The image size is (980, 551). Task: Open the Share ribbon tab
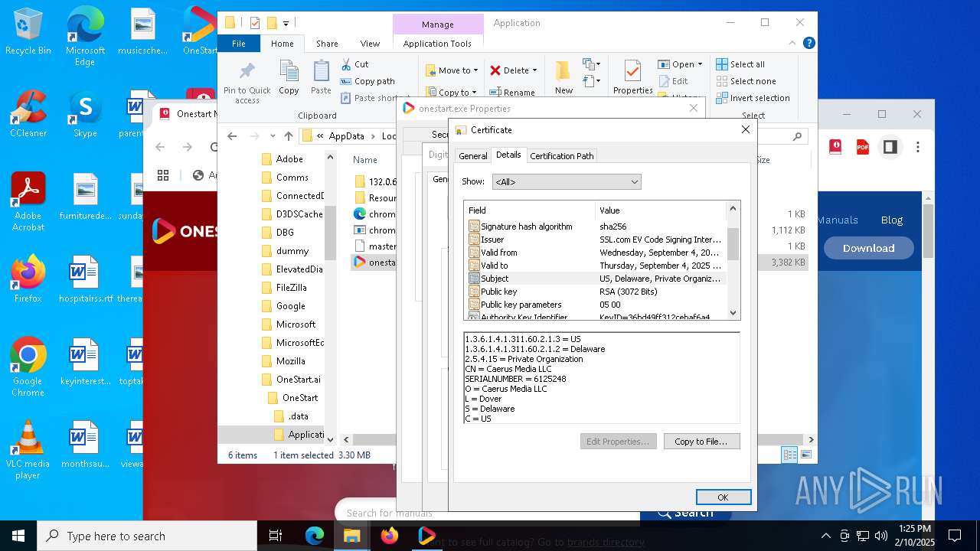point(327,44)
